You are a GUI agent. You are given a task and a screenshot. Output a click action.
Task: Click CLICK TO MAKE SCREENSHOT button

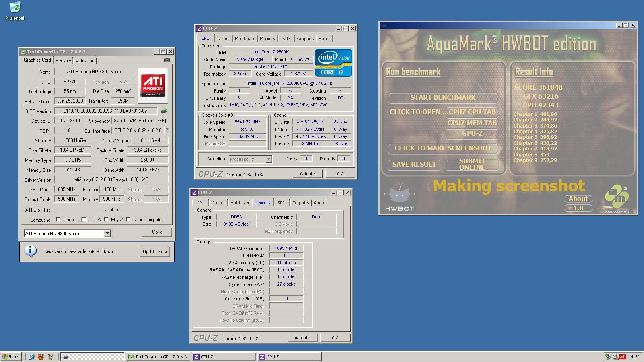(x=443, y=148)
